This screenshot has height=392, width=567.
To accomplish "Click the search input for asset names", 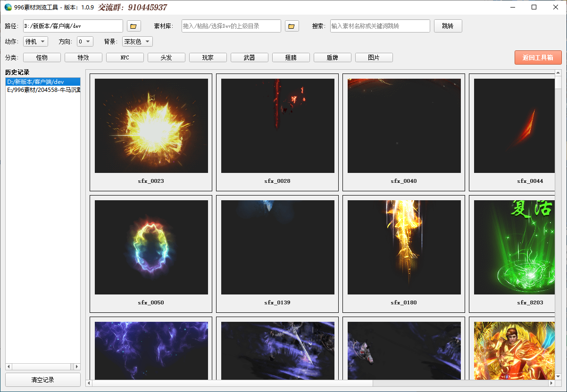I will (380, 26).
